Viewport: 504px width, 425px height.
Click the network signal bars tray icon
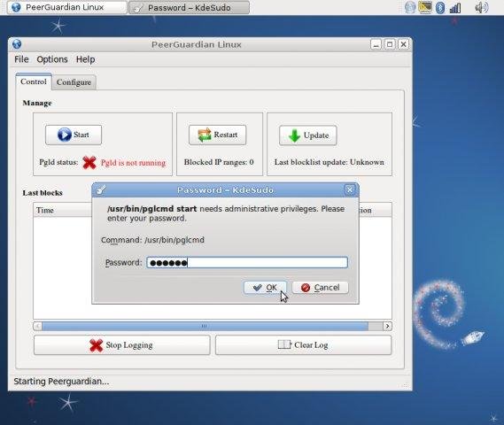[455, 7]
